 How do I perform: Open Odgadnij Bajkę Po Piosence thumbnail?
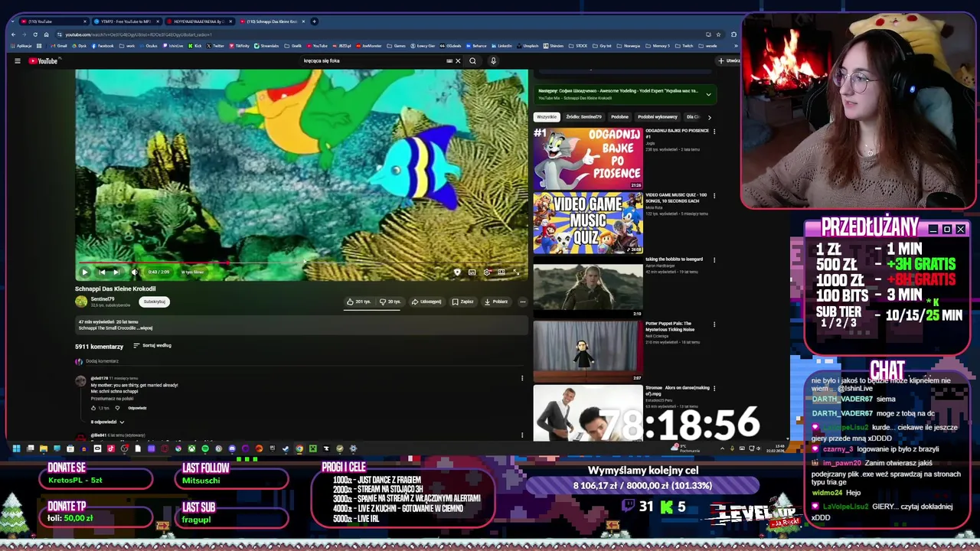pyautogui.click(x=588, y=158)
